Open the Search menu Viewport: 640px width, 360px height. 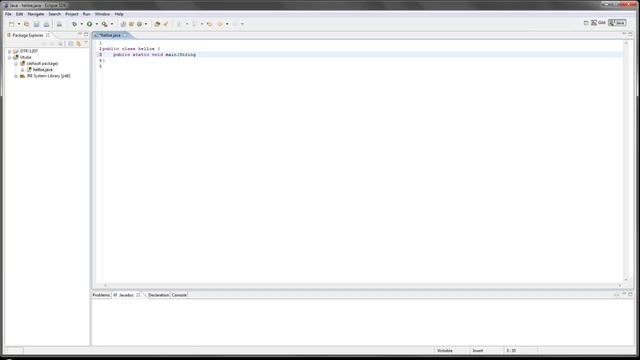point(54,14)
